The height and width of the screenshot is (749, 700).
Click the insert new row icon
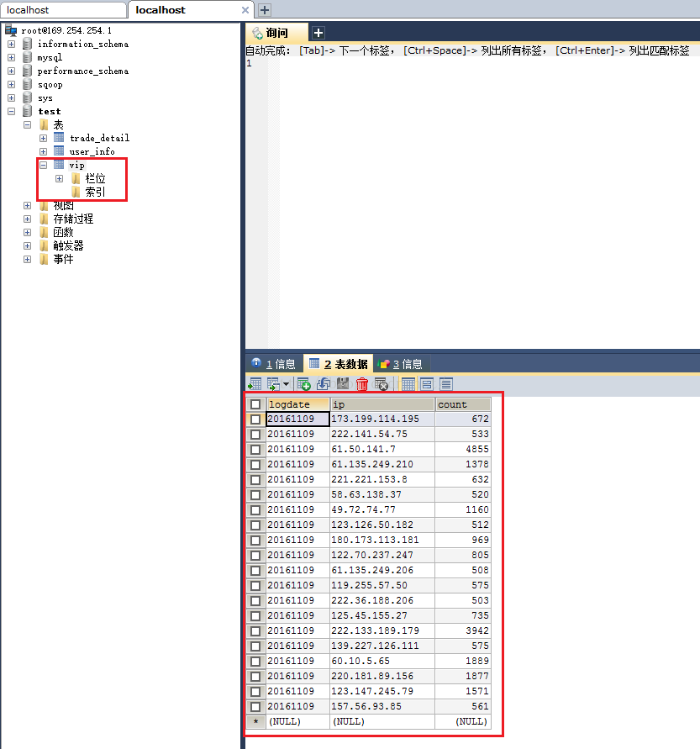(303, 383)
